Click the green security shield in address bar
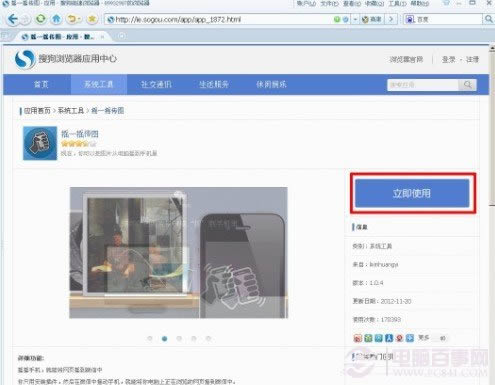The width and height of the screenshot is (495, 385). tap(337, 19)
